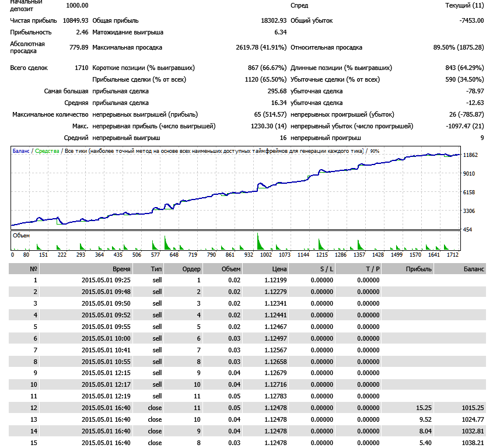This screenshot has height=448, width=493.
Task: Click price cell 1.12279 in row 2
Action: click(x=275, y=292)
